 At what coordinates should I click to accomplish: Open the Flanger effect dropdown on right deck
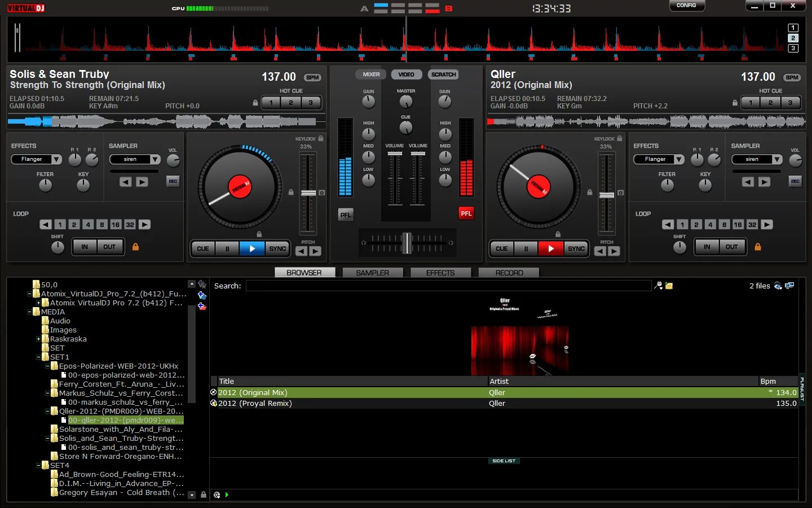658,159
